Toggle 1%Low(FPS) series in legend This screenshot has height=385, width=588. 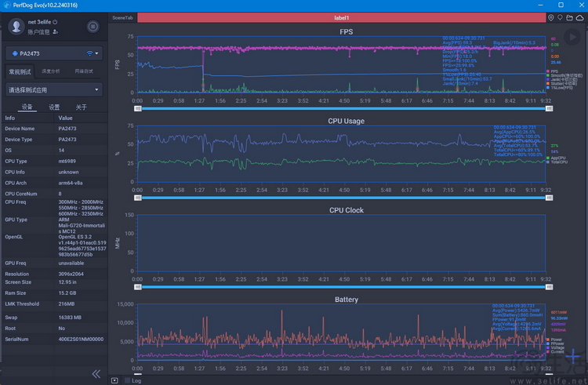point(560,88)
